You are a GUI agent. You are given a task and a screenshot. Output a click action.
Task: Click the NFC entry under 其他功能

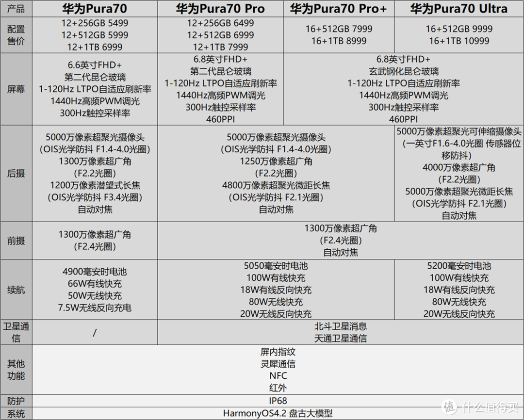[x=278, y=376]
